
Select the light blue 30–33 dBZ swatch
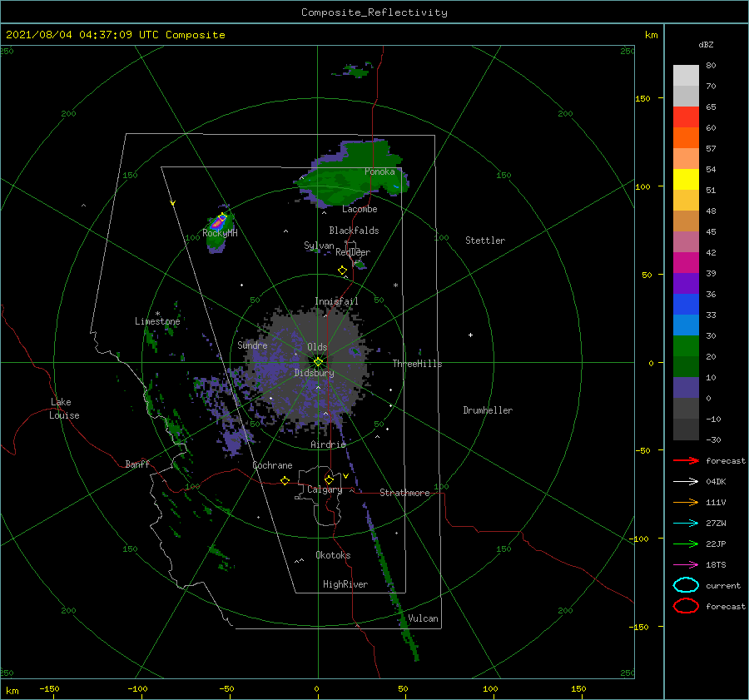pos(686,325)
